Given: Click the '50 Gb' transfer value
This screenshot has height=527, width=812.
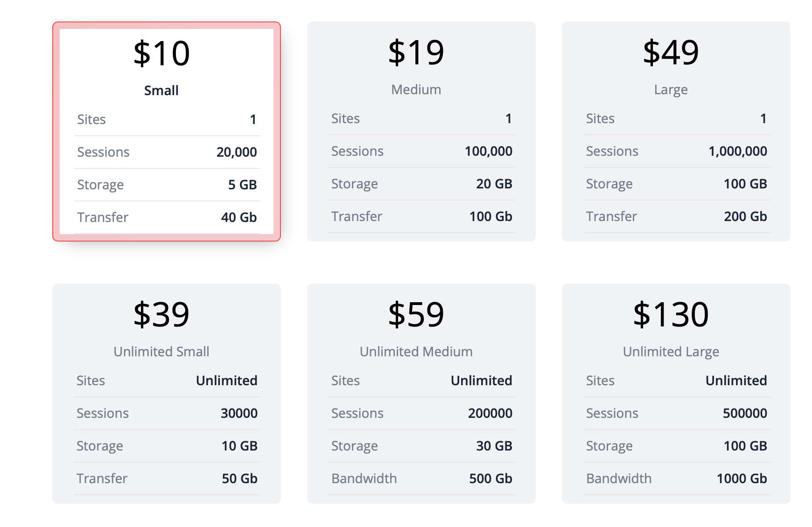Looking at the screenshot, I should point(239,478).
